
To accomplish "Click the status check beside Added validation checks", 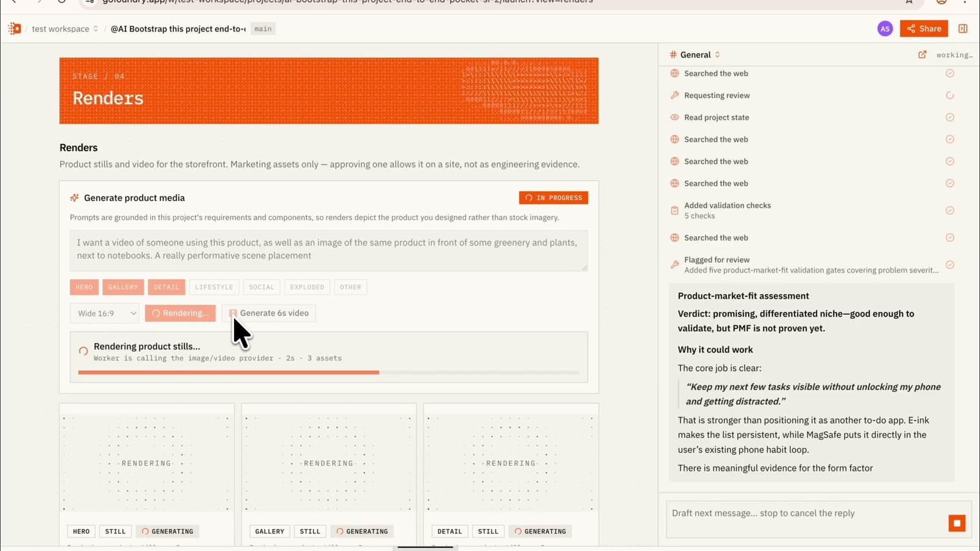I will (950, 211).
